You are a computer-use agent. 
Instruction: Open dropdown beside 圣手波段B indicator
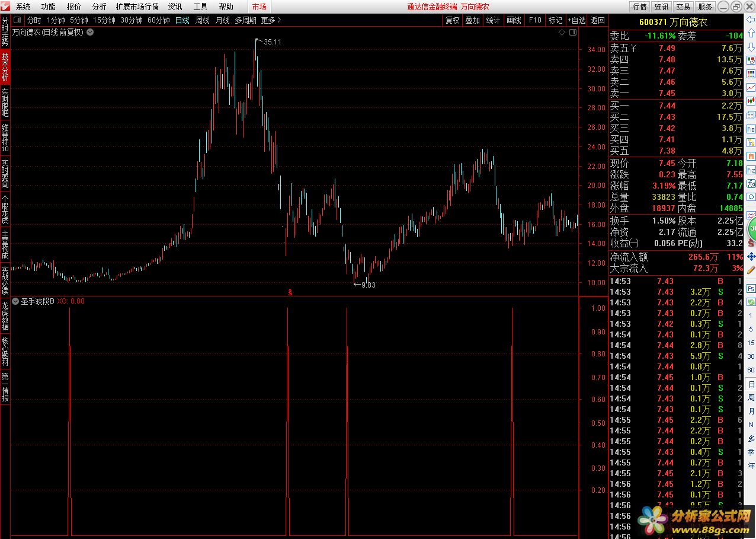tap(15, 301)
